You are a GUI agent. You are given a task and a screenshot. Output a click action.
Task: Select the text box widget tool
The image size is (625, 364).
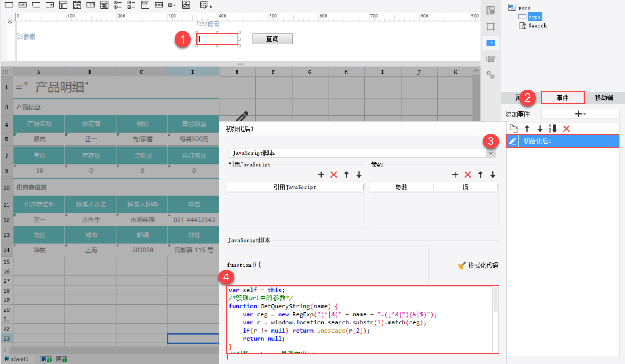(x=9, y=5)
